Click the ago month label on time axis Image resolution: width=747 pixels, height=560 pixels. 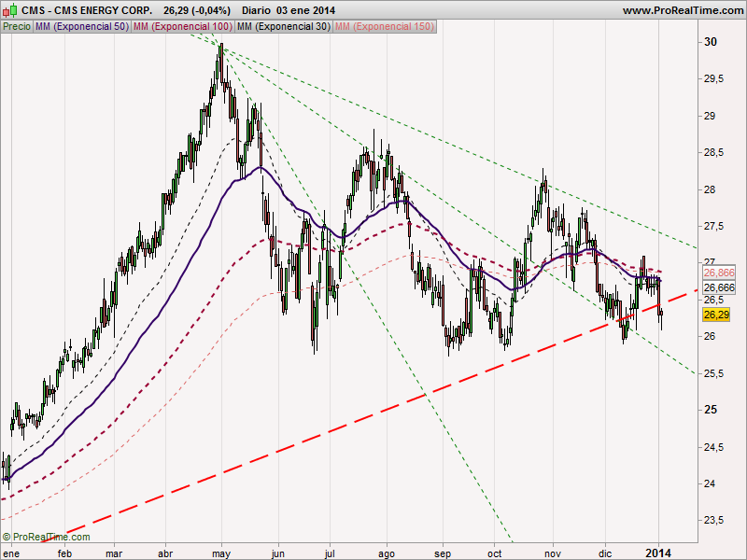point(387,554)
